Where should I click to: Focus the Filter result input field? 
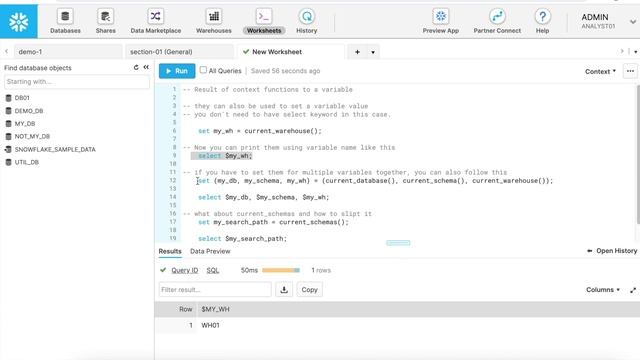click(215, 290)
